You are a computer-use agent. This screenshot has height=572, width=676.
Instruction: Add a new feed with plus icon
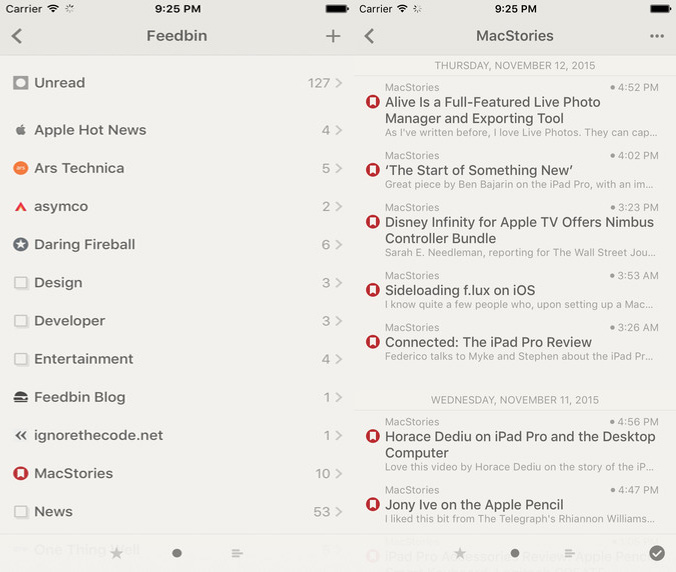click(333, 36)
